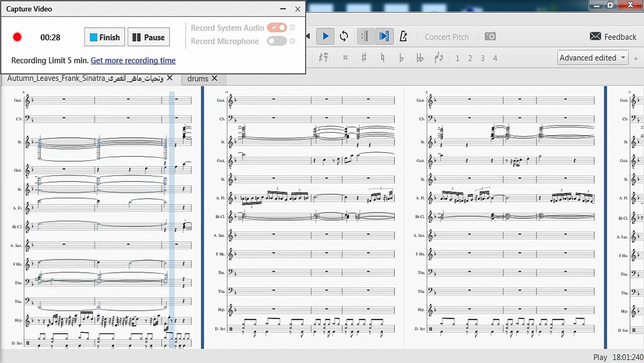Select voice 2 in the toolbar

click(x=470, y=58)
